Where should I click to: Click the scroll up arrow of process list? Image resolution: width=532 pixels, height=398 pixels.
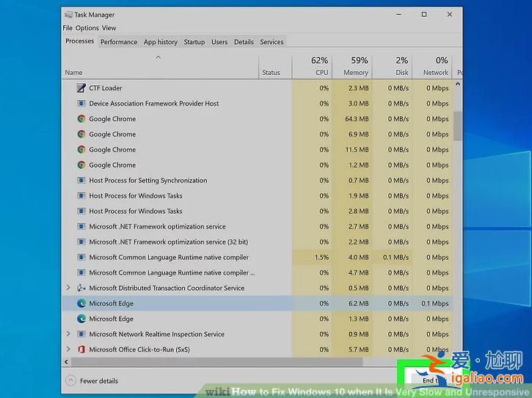click(458, 84)
